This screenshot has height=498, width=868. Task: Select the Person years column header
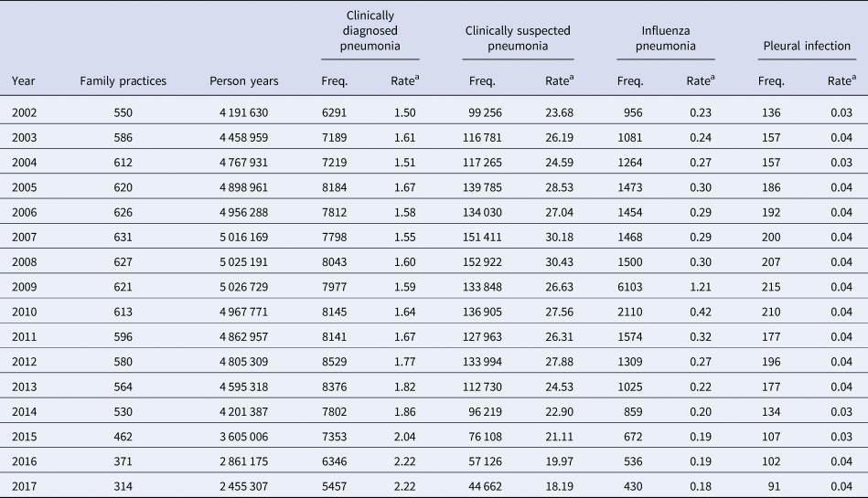coord(244,81)
